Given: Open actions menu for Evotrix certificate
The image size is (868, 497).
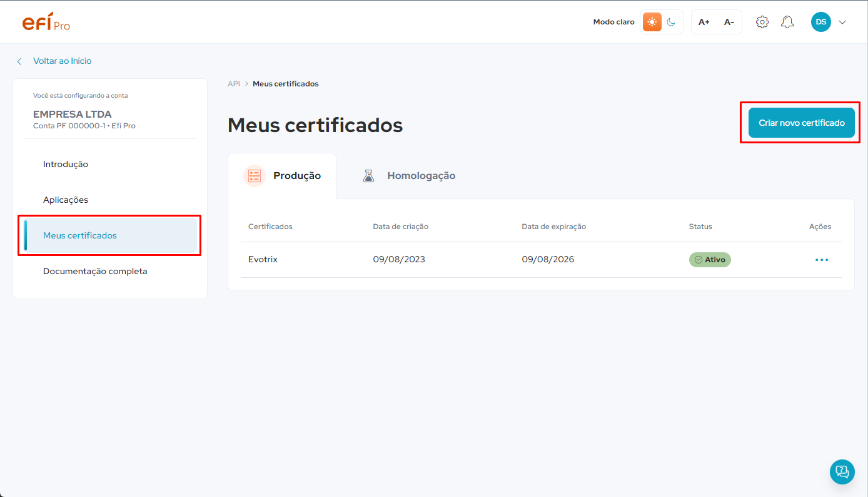Looking at the screenshot, I should click(822, 259).
